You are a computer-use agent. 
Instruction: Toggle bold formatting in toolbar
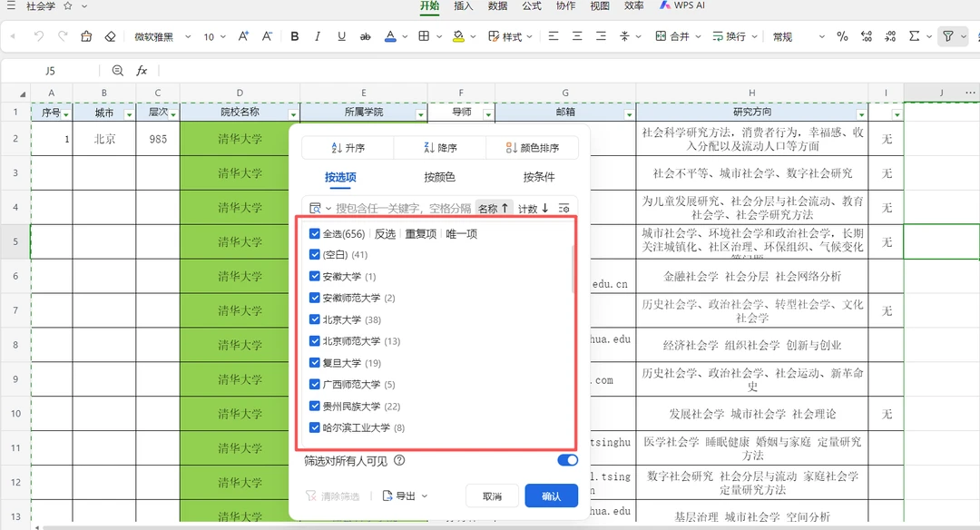295,37
